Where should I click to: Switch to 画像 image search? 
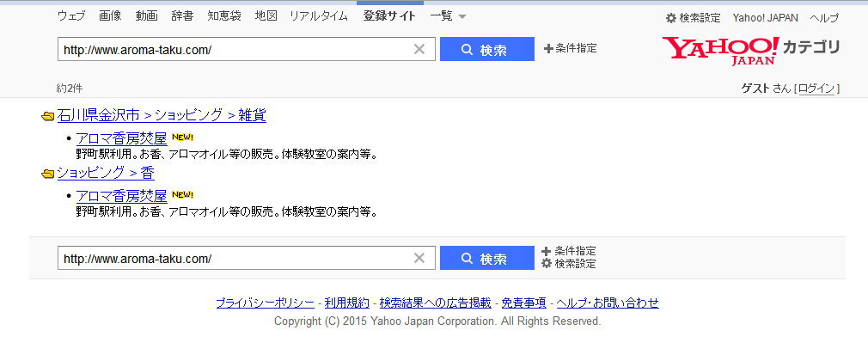click(110, 16)
